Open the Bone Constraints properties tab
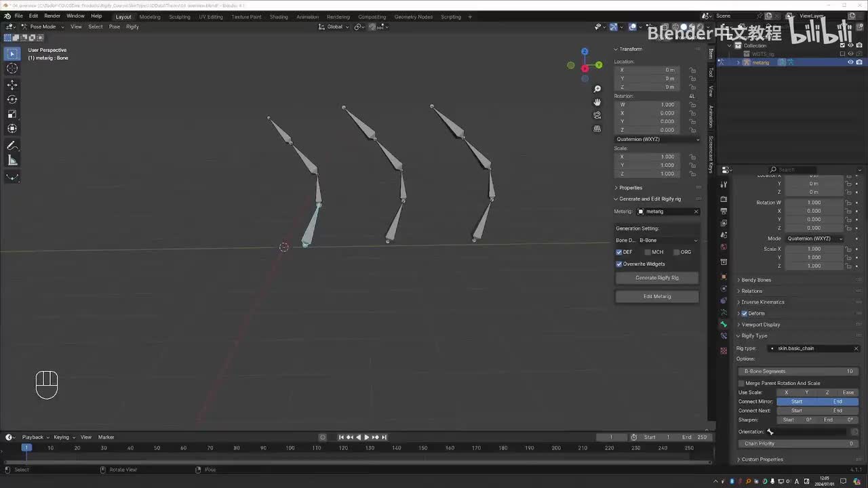 coord(724,337)
